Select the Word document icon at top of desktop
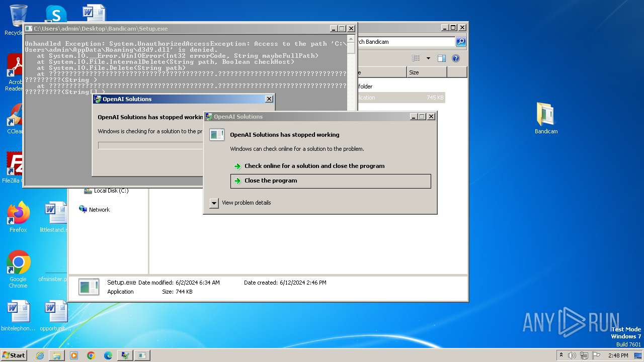Viewport: 644px width, 362px height. click(94, 13)
